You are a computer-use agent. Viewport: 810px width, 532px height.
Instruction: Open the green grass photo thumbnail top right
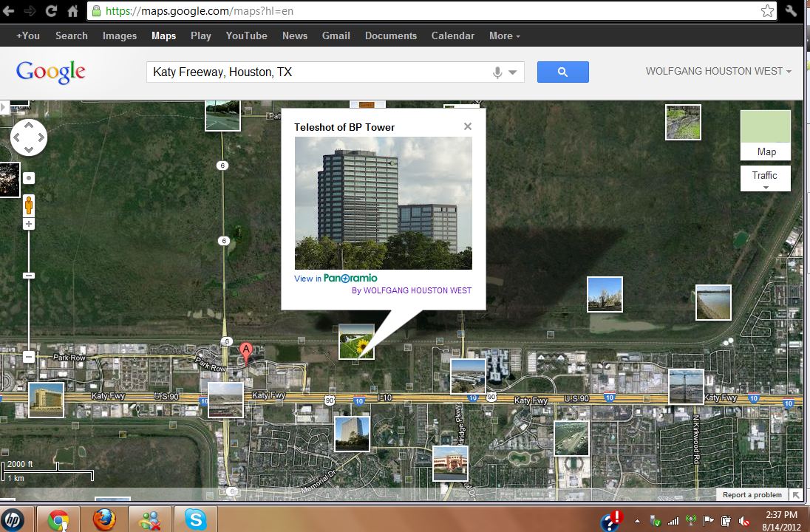tap(683, 122)
